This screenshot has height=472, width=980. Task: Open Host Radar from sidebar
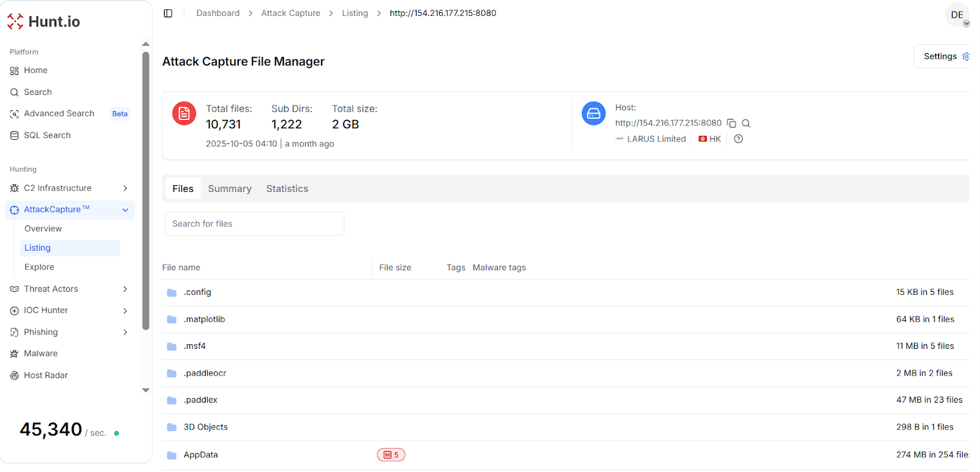45,375
